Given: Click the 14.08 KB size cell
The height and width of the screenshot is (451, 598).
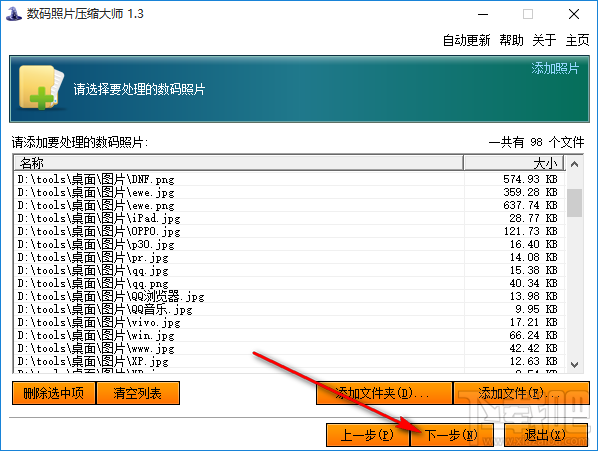Looking at the screenshot, I should (x=533, y=257).
